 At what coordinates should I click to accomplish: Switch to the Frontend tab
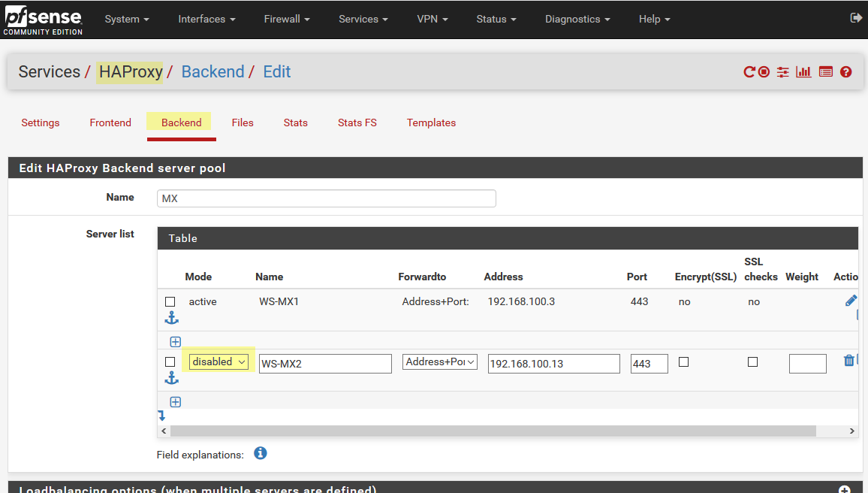[110, 123]
